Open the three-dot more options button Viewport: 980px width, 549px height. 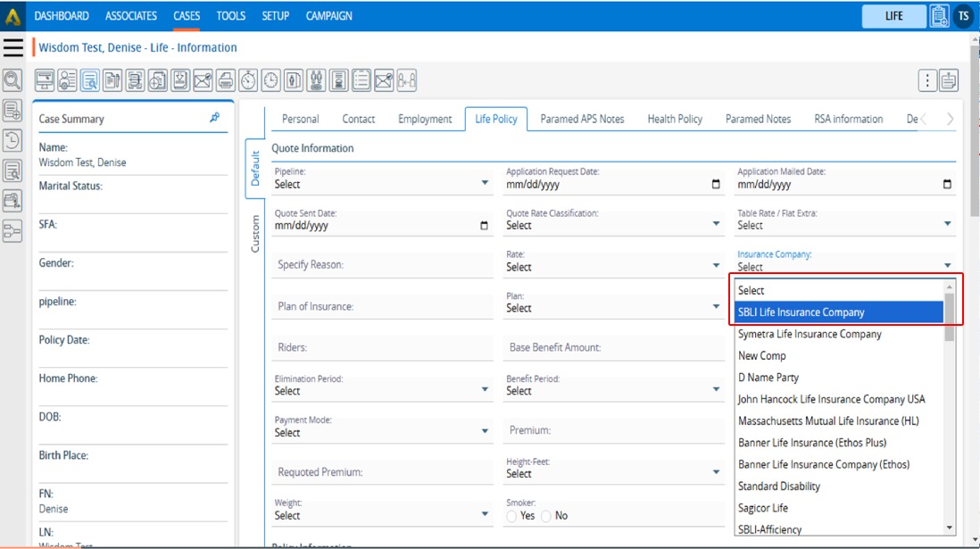click(x=927, y=80)
